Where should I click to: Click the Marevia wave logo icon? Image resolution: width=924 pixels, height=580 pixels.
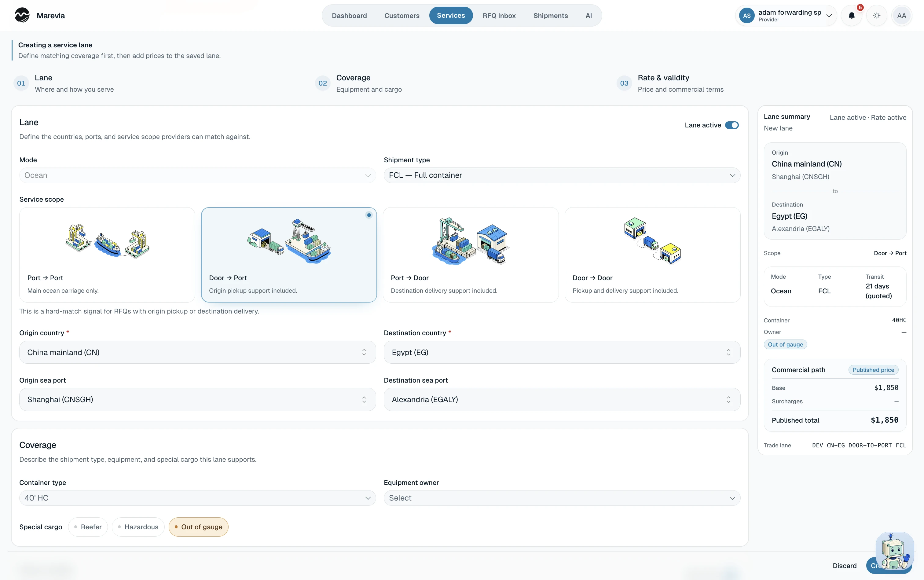[22, 15]
